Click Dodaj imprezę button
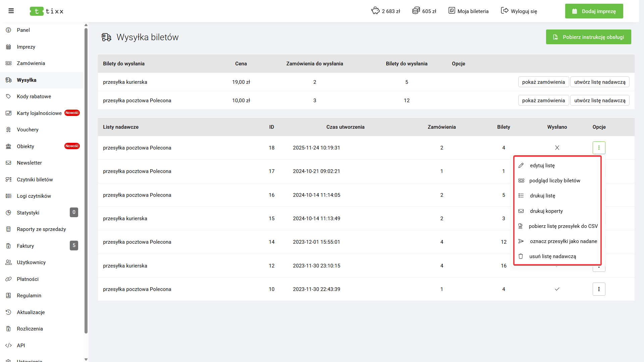 [594, 11]
